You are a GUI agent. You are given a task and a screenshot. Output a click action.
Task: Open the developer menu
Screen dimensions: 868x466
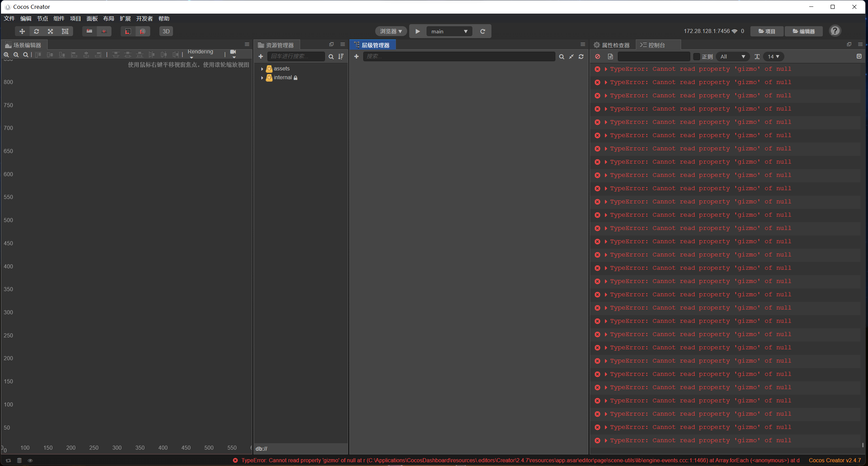click(x=144, y=18)
